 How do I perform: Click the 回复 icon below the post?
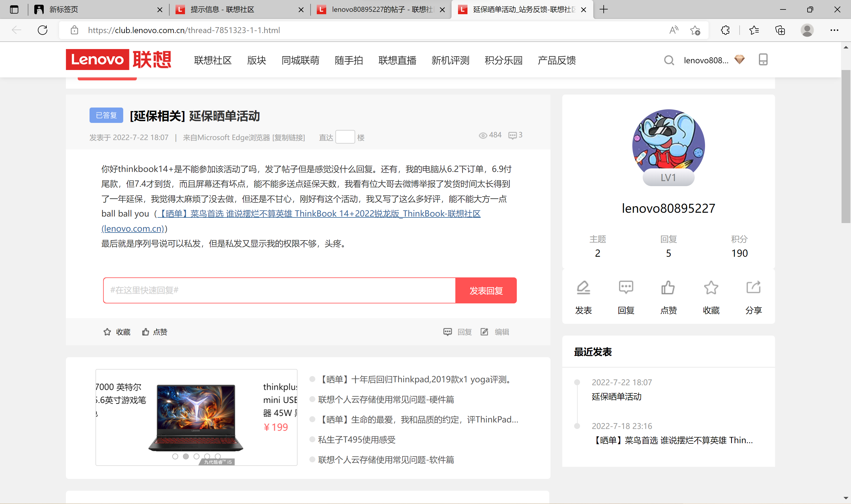point(448,332)
